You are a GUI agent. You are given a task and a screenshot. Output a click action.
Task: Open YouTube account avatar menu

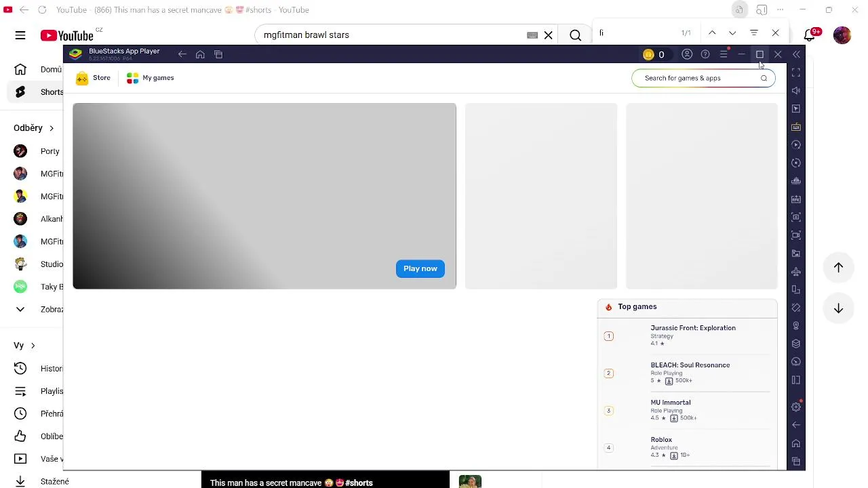point(842,35)
